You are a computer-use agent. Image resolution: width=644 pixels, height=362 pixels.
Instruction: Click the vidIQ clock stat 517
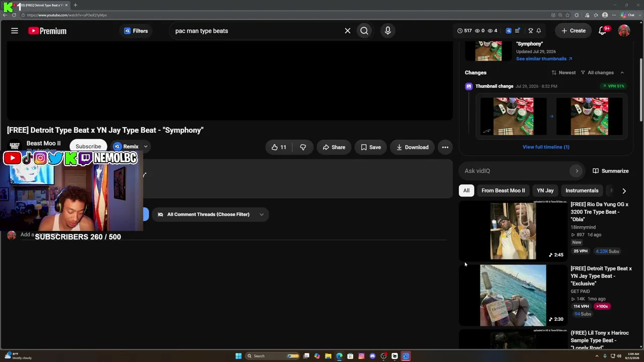[x=464, y=31]
